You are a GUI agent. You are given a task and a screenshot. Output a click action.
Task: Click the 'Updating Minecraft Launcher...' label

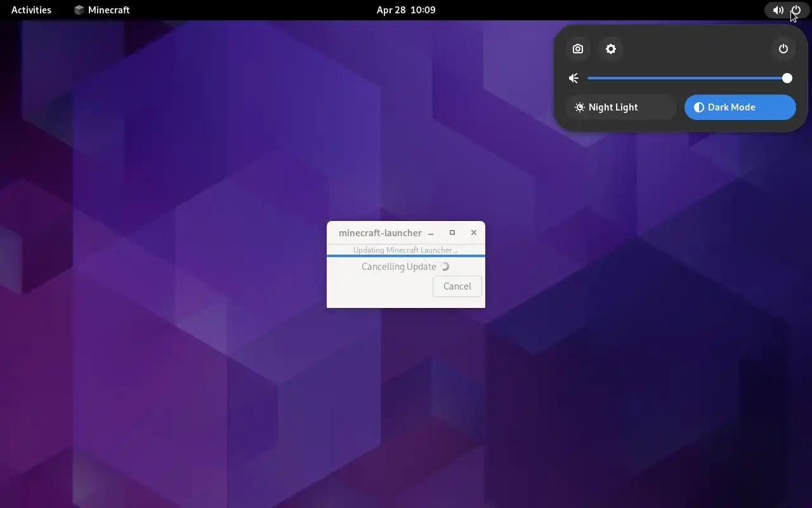click(x=405, y=250)
